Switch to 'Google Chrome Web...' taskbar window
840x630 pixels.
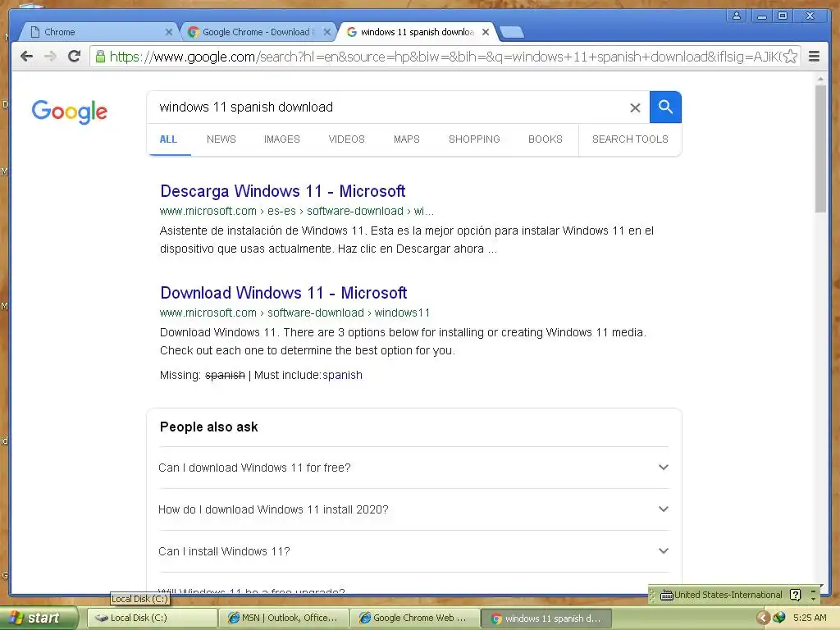pyautogui.click(x=414, y=619)
